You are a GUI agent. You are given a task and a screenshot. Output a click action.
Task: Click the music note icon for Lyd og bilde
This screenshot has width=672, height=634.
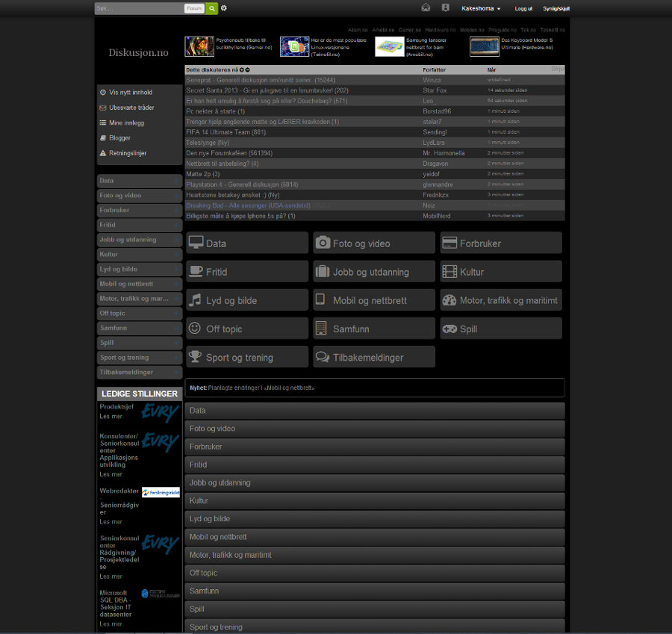click(x=196, y=299)
